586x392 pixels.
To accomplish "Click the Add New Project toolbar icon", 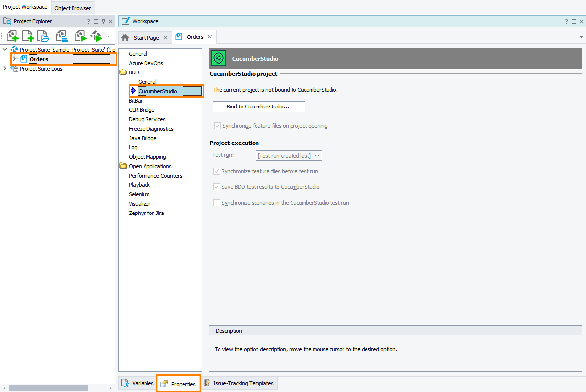I will click(13, 36).
